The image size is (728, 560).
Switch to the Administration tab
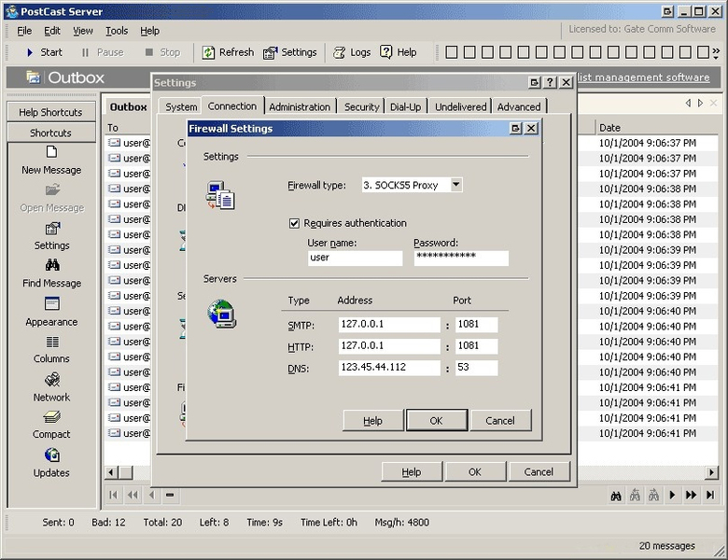[300, 106]
